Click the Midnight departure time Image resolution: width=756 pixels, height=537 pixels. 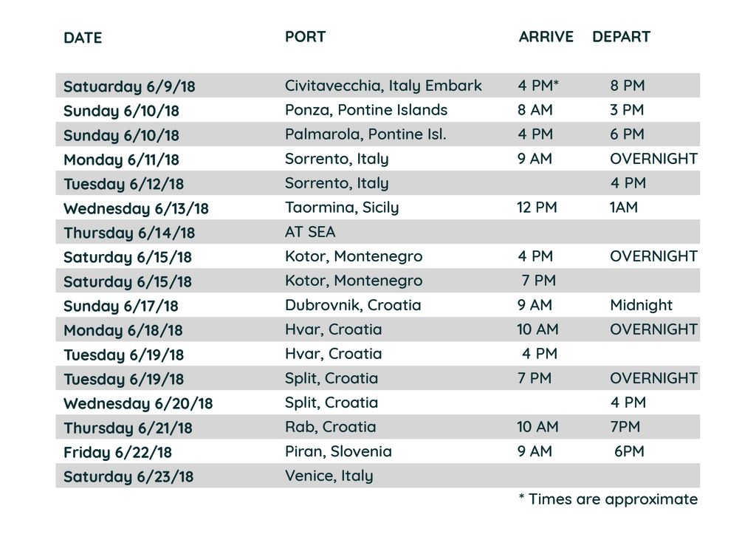(x=641, y=305)
